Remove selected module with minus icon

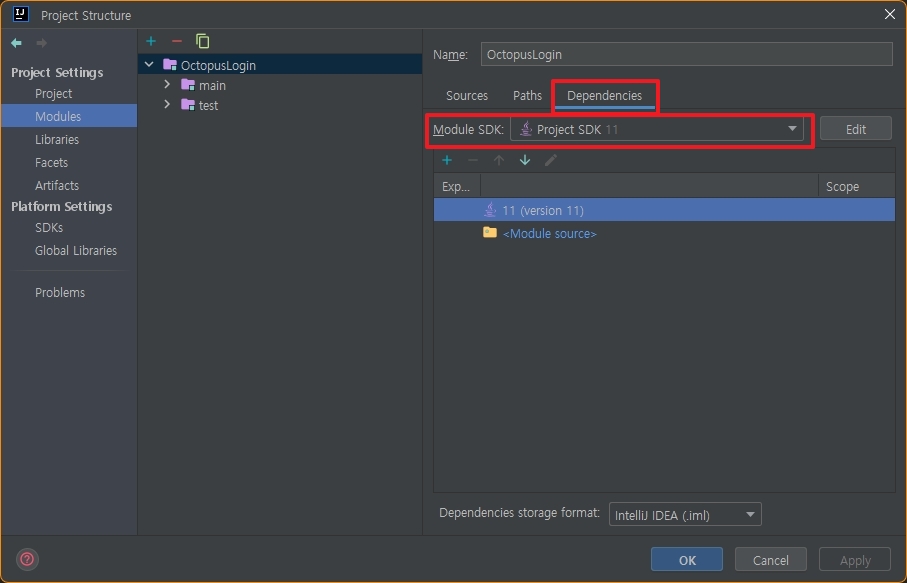177,41
